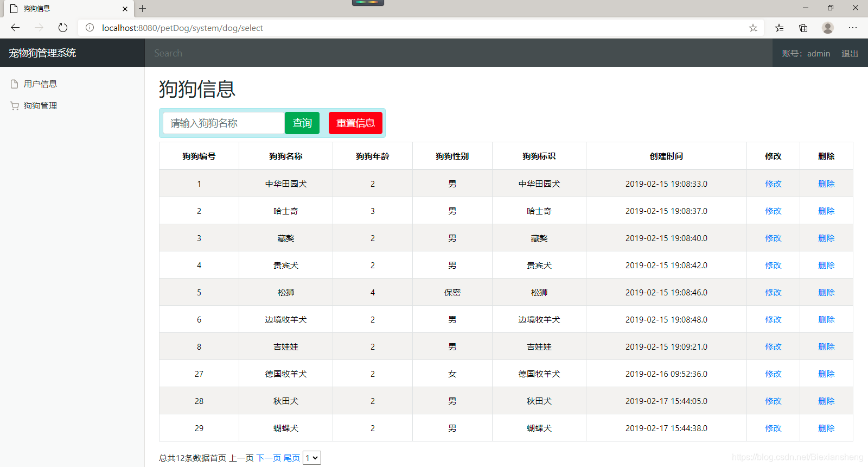Click 删除 for 松狮 row

click(826, 292)
